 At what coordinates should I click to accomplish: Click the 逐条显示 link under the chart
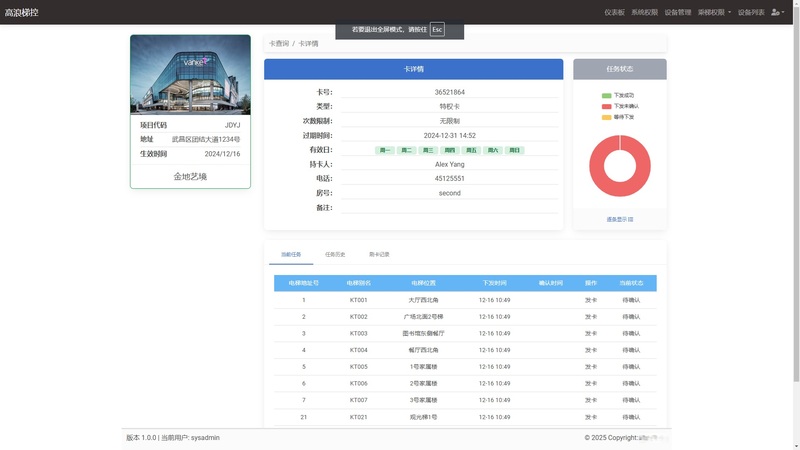coord(619,219)
